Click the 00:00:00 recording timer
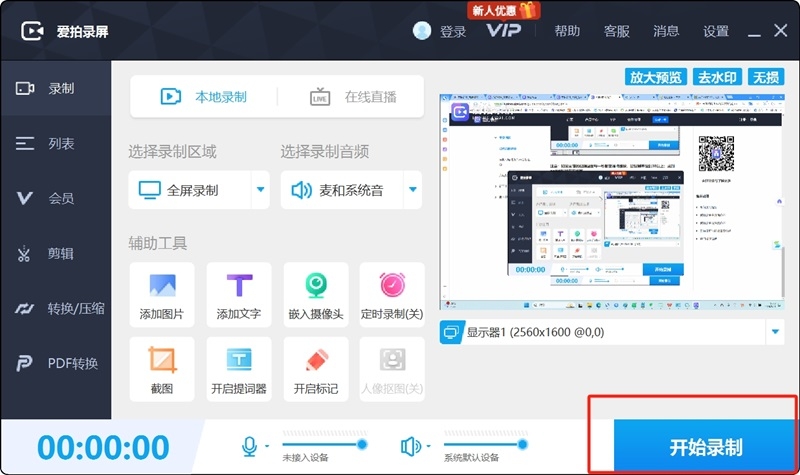This screenshot has height=475, width=800. [103, 447]
